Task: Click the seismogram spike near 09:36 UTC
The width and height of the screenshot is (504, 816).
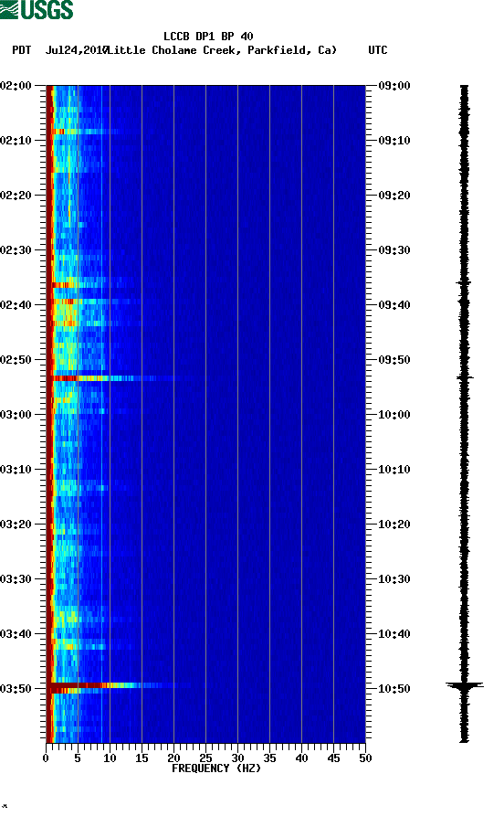Action: tap(464, 282)
